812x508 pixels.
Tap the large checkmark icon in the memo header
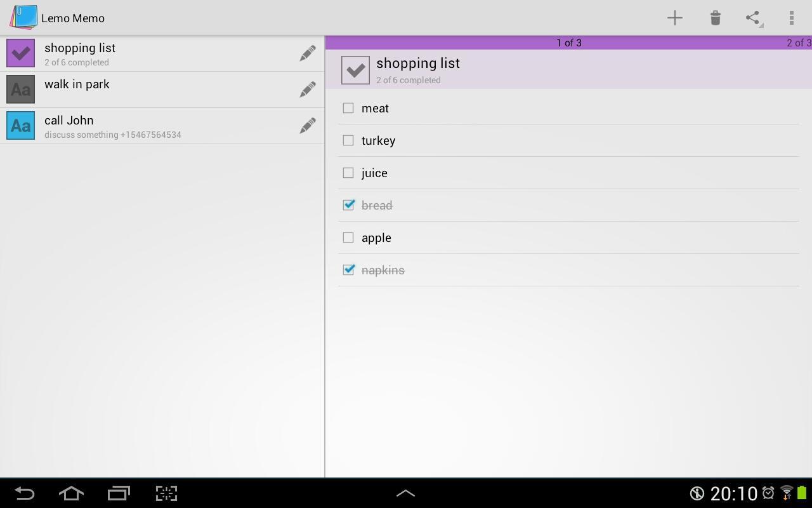point(355,70)
